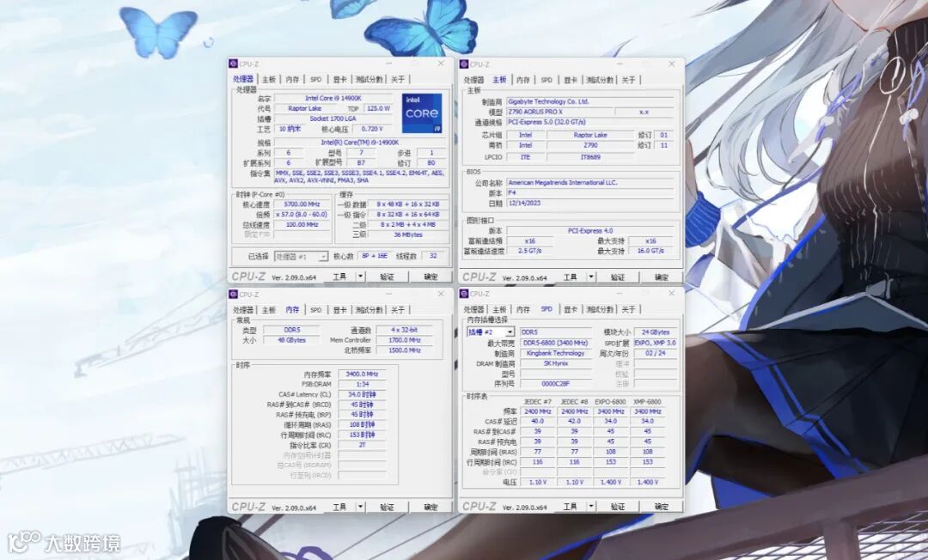Select 测试分数 tab in memory window
The width and height of the screenshot is (928, 560).
click(x=369, y=310)
